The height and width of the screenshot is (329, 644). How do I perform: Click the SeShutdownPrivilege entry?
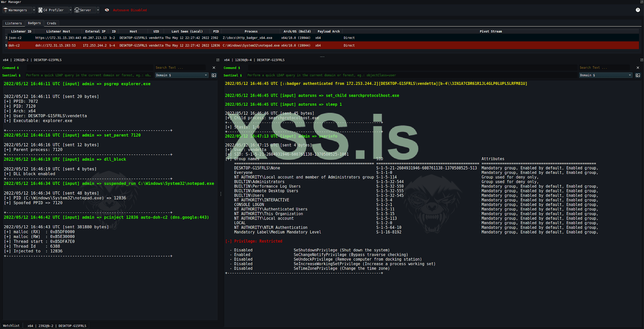[x=342, y=250]
